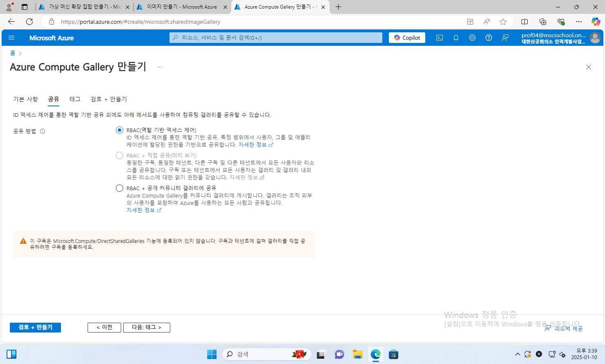
Task: Switch to the 검토 + 만들기 tab
Action: (109, 99)
